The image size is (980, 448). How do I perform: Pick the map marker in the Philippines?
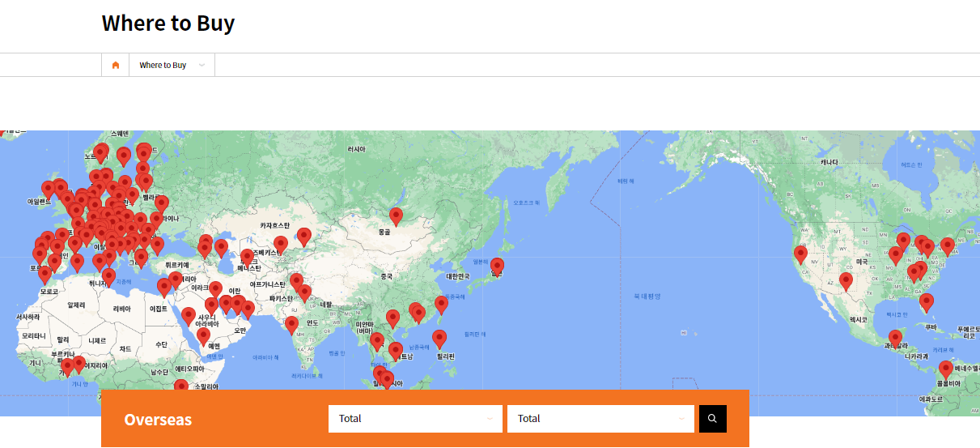pyautogui.click(x=439, y=338)
